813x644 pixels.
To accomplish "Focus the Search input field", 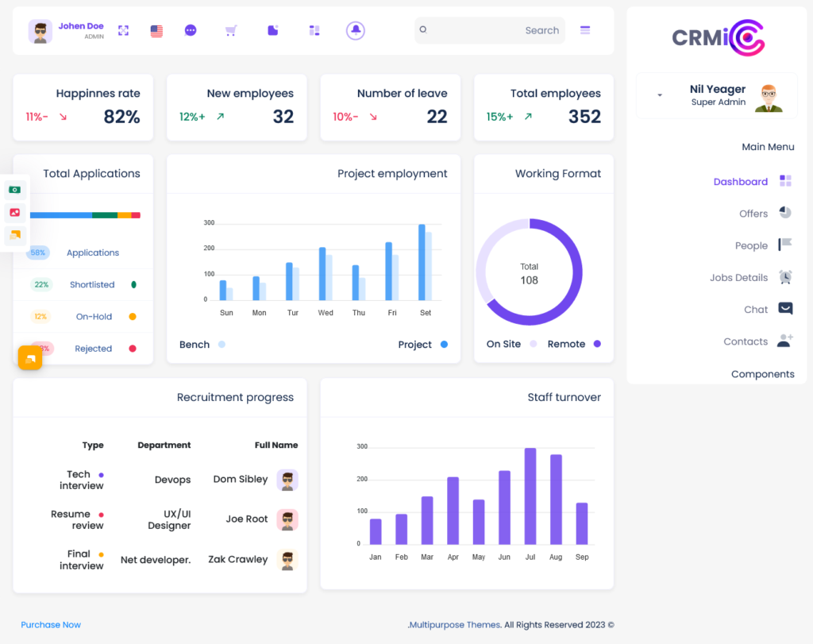I will click(489, 30).
